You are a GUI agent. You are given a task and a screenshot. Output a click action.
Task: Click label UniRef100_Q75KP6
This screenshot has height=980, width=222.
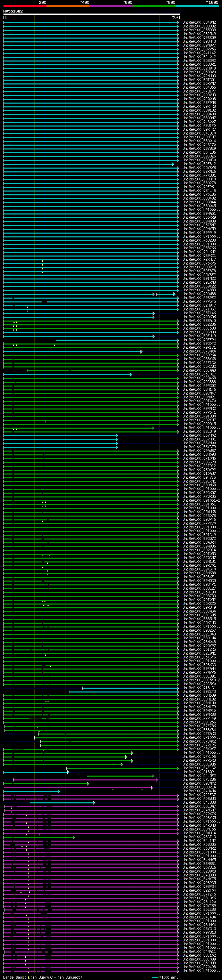[199, 263]
